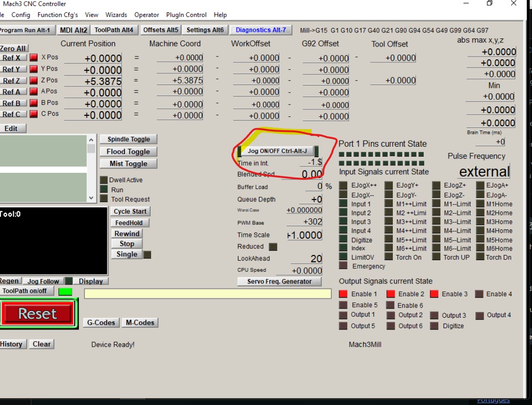Click Cycle Start
The height and width of the screenshot is (405, 532).
[x=130, y=211]
